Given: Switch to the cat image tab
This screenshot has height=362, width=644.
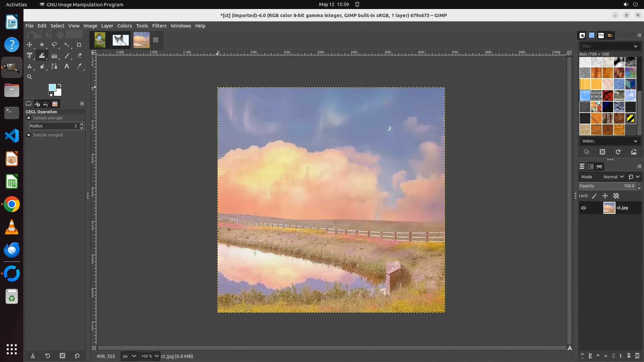Looking at the screenshot, I should pyautogui.click(x=120, y=40).
